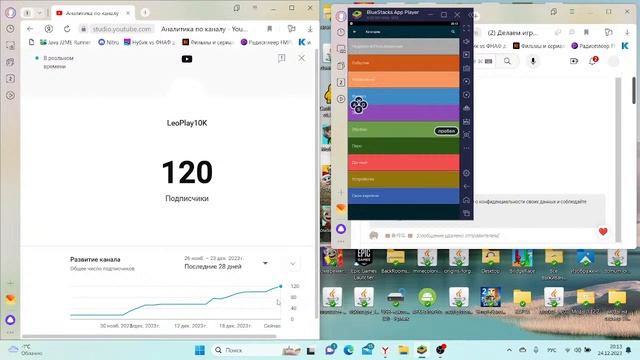Open the Desktop shortcut folder icon
This screenshot has width=640, height=360.
tap(491, 262)
